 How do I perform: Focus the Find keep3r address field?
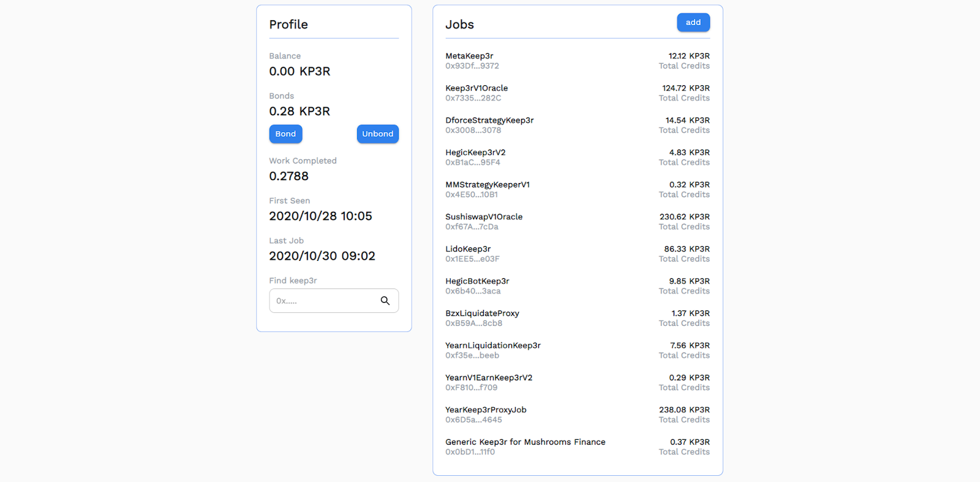coord(334,301)
